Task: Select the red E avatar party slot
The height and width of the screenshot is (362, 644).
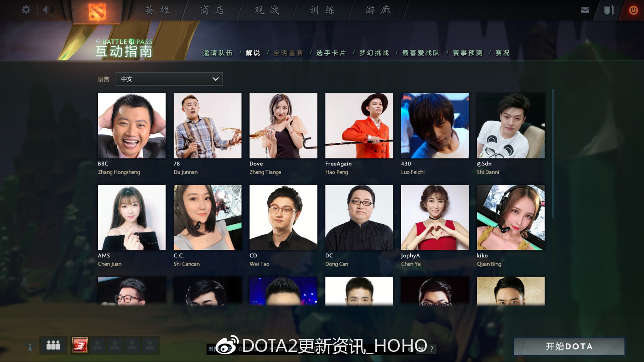Action: (x=80, y=345)
